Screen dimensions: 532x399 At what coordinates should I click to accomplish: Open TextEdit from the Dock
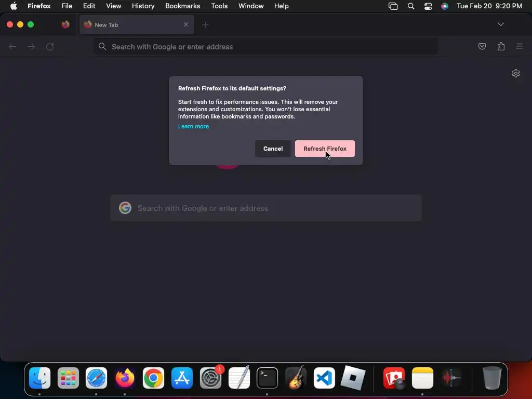pyautogui.click(x=239, y=378)
